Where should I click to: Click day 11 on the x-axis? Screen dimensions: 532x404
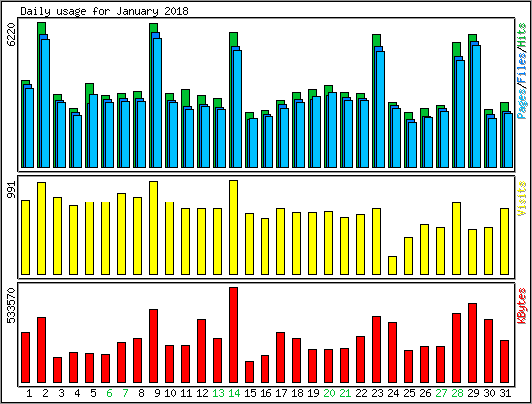pyautogui.click(x=186, y=393)
